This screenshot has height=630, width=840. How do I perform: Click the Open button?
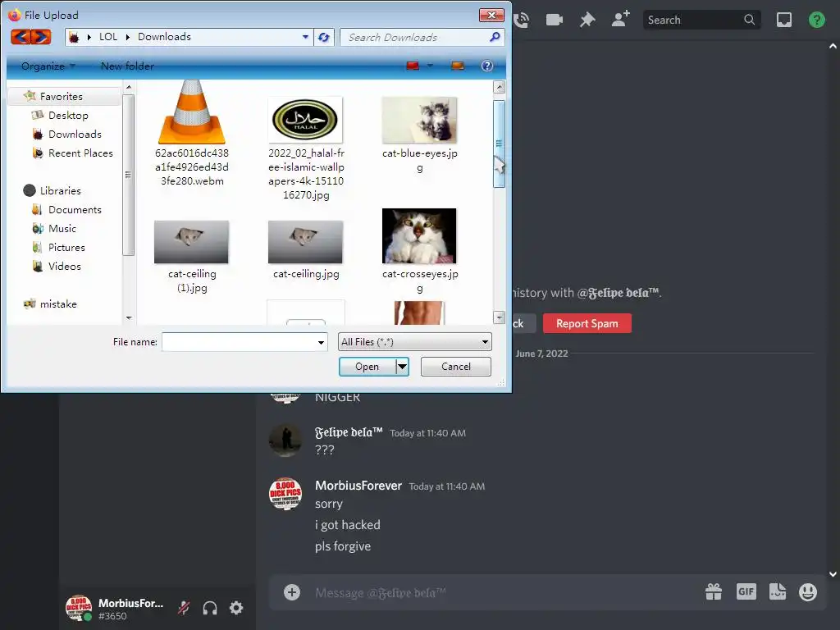click(x=367, y=367)
